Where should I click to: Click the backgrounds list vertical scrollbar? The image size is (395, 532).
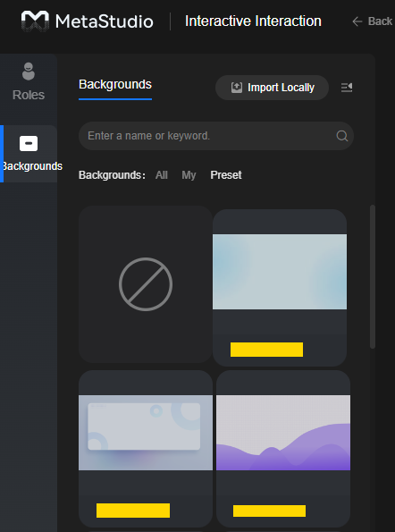coord(373,276)
